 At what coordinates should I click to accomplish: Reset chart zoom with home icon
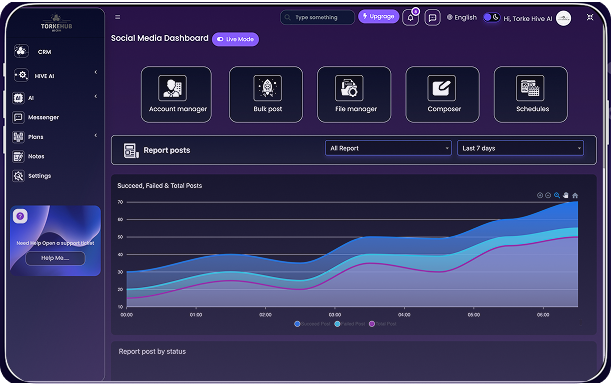(575, 195)
